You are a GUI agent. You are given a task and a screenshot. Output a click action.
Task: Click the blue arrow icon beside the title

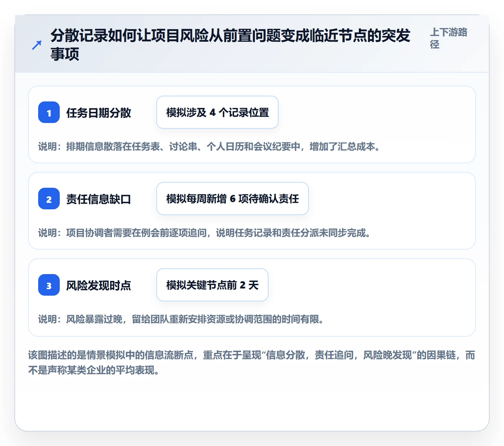click(x=37, y=45)
